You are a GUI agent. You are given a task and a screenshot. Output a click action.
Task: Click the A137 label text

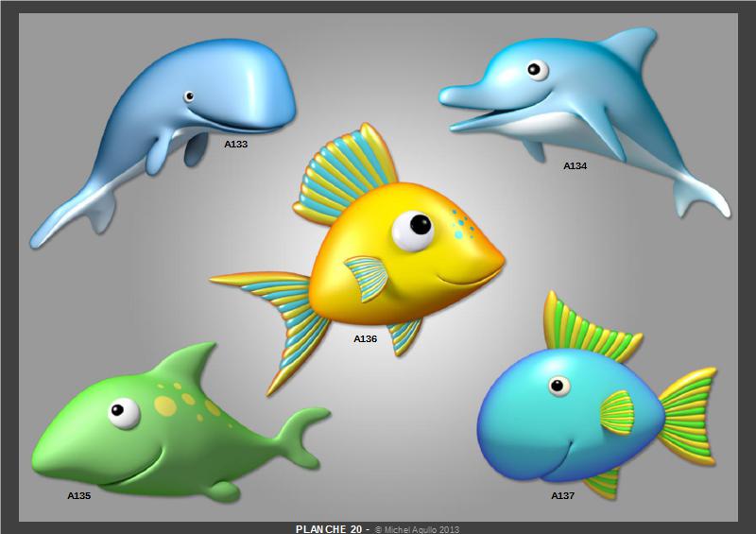click(563, 495)
